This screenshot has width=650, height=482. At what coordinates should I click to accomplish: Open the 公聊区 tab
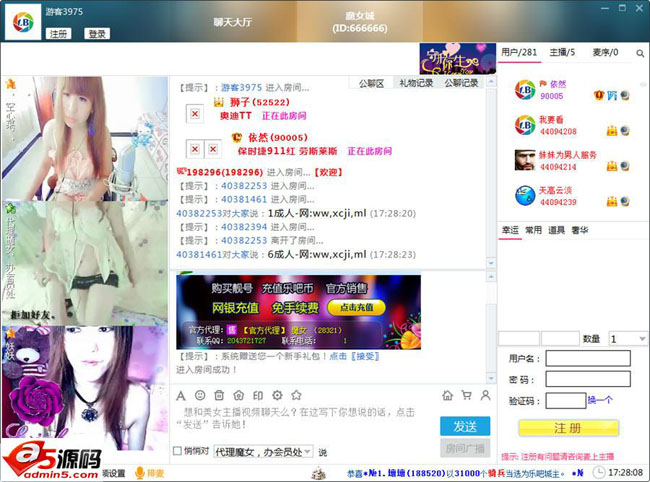tap(371, 83)
